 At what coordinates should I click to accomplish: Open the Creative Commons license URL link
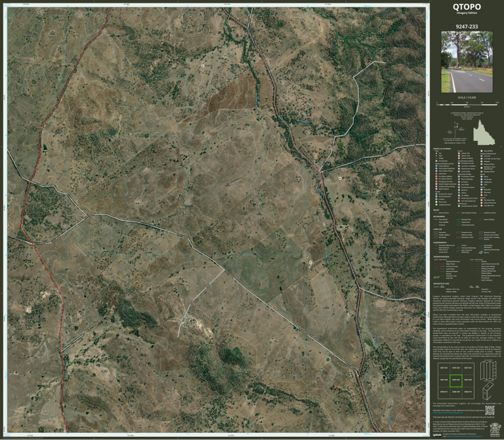pyautogui.click(x=465, y=437)
